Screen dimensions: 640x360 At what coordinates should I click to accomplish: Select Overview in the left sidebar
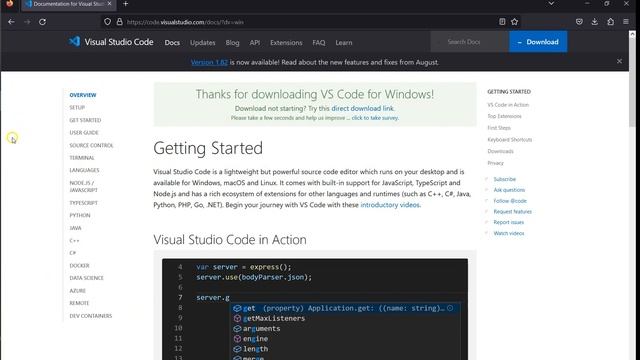[83, 95]
